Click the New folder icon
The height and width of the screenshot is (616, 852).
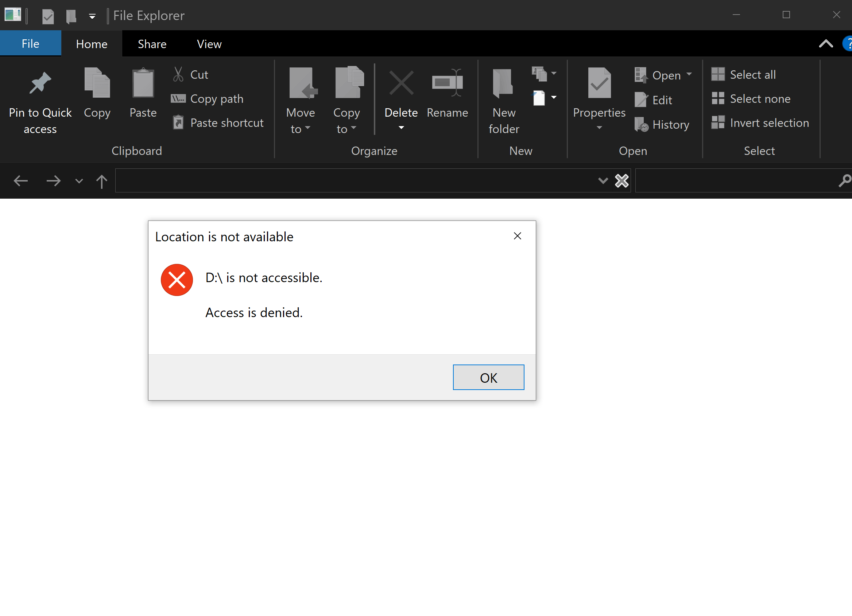click(x=503, y=84)
